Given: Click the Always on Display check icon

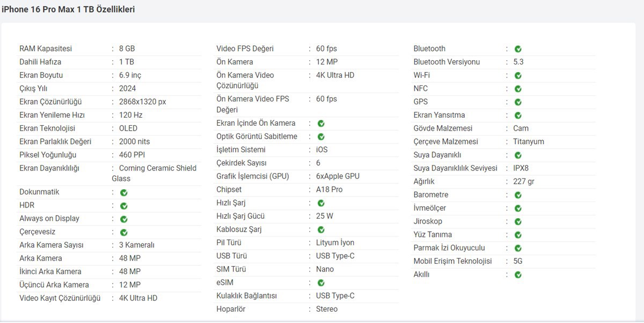Looking at the screenshot, I should click(x=123, y=219).
